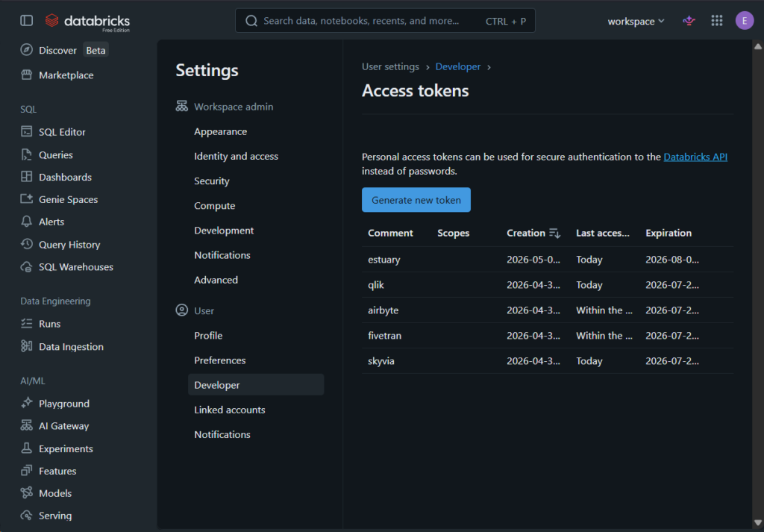
Task: Click the Databricks logo
Action: 88,22
